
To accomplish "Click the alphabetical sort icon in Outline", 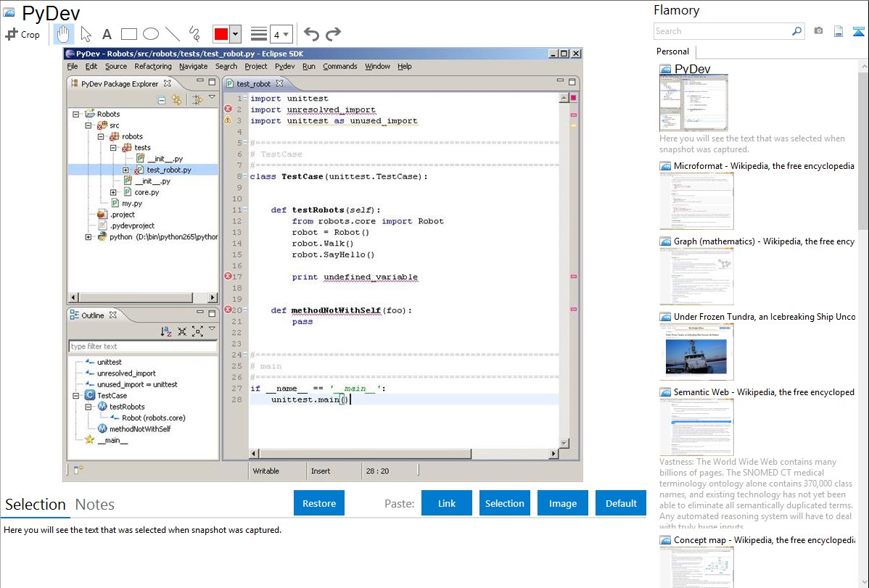I will click(165, 331).
